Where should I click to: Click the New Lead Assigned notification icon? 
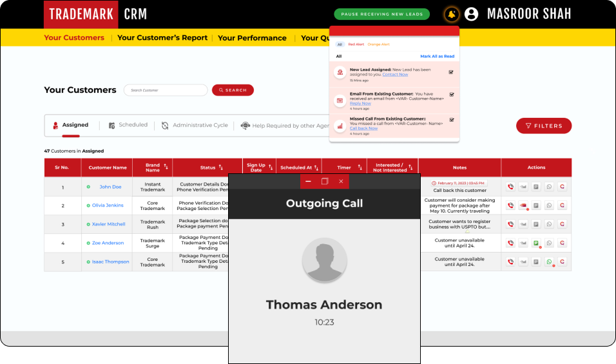tap(339, 72)
